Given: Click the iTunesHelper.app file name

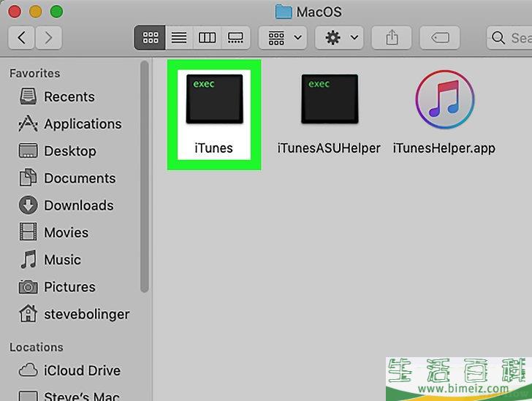Looking at the screenshot, I should pos(444,148).
